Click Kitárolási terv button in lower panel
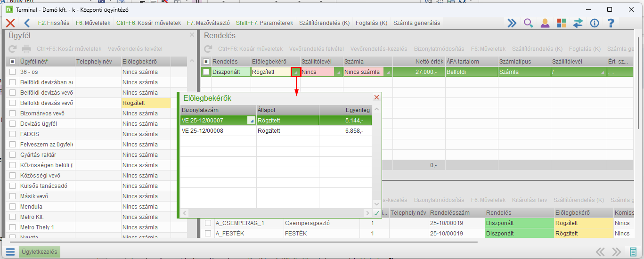644x259 pixels. (x=530, y=200)
